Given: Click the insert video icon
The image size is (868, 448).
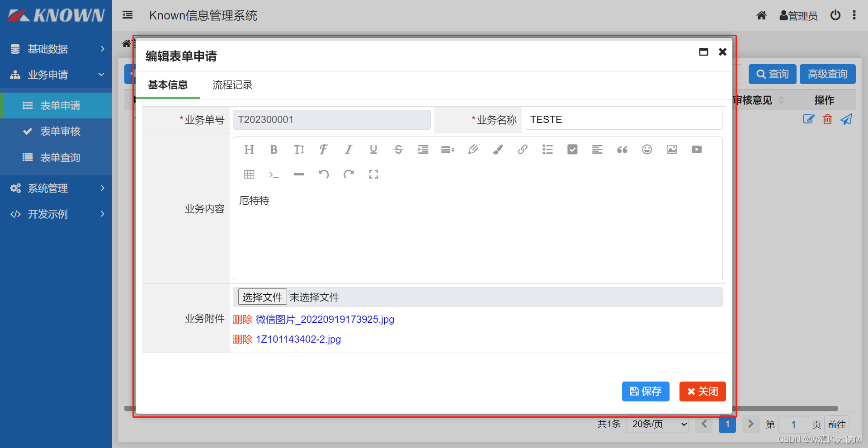Looking at the screenshot, I should pos(697,150).
